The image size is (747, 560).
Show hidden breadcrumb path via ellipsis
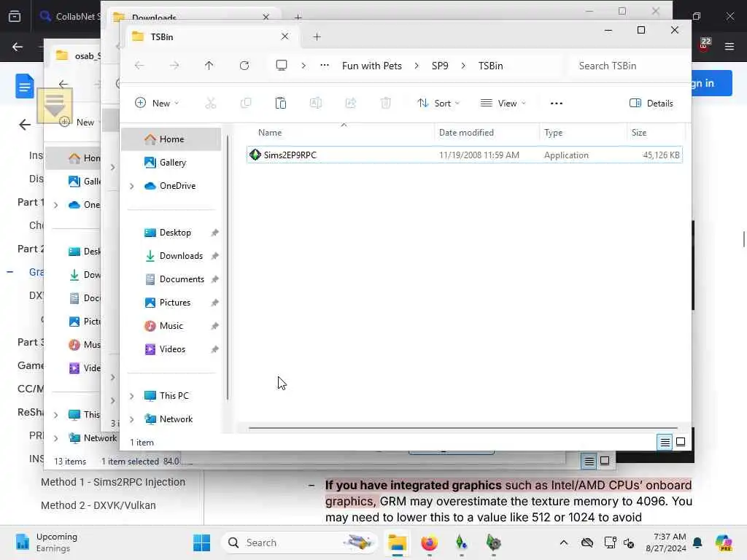(325, 66)
